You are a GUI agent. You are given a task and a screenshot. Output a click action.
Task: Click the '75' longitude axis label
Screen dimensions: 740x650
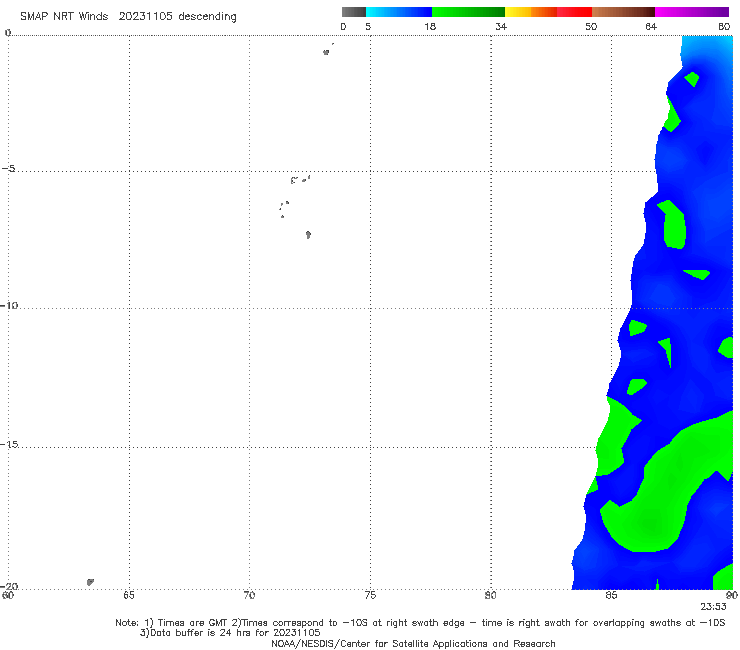click(370, 595)
